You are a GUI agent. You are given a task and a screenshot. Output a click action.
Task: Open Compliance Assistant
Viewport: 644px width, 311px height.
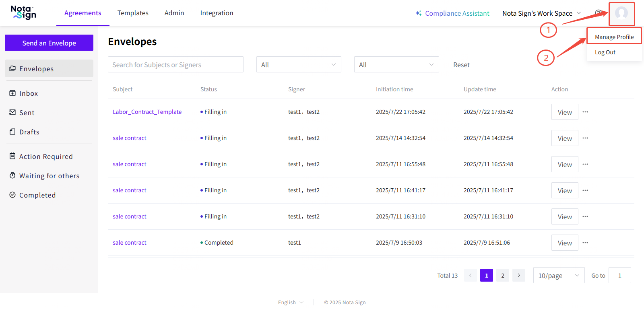coord(452,13)
